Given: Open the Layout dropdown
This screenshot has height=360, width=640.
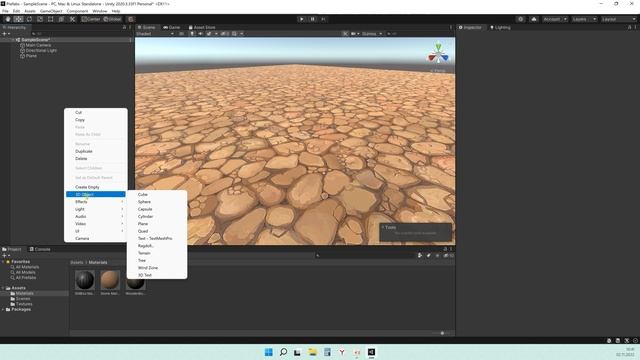Looking at the screenshot, I should point(618,19).
